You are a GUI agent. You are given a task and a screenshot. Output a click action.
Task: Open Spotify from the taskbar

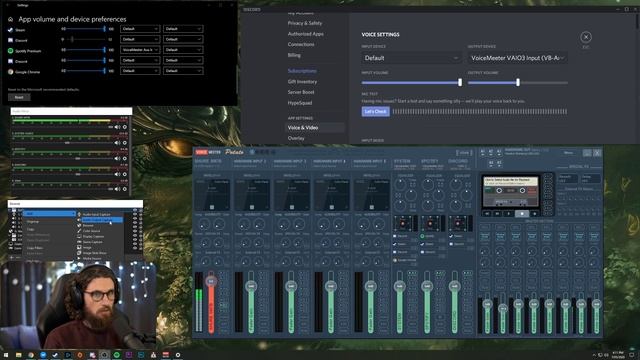(x=117, y=356)
